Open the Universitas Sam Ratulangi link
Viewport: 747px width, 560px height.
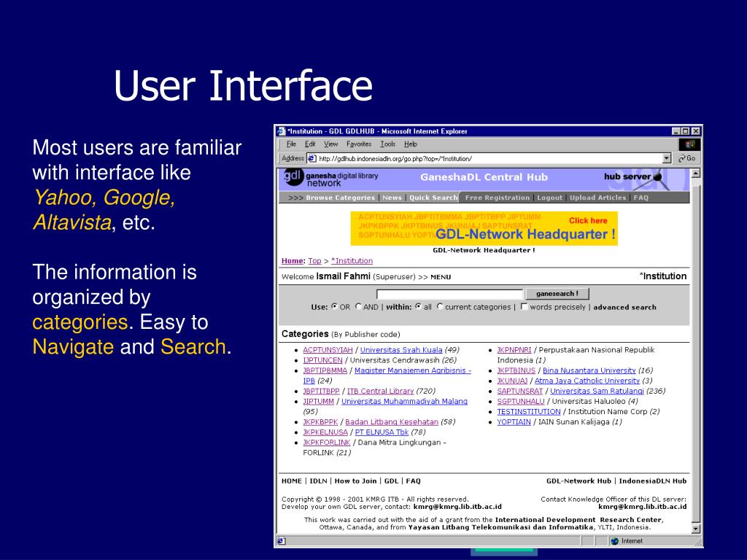(x=597, y=391)
